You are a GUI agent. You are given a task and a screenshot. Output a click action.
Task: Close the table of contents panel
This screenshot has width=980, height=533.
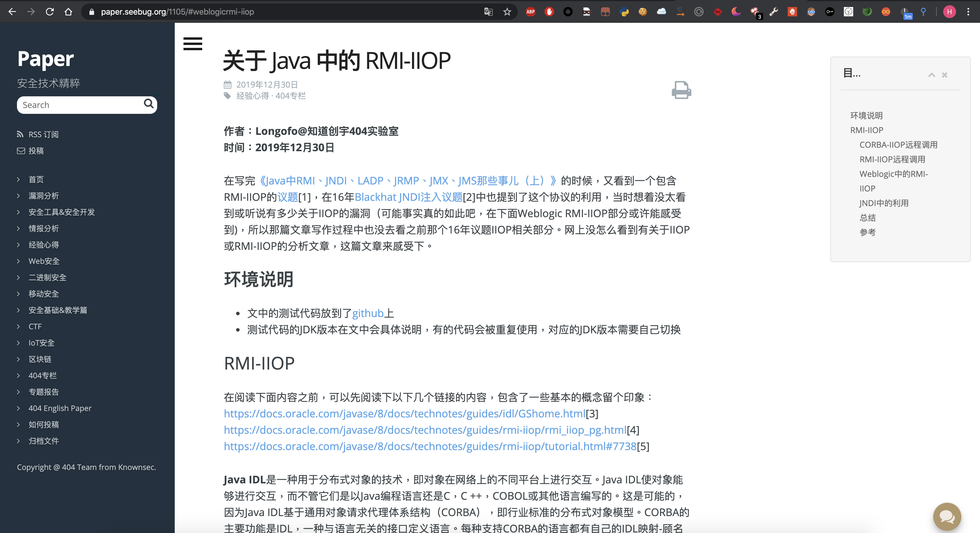pos(945,75)
